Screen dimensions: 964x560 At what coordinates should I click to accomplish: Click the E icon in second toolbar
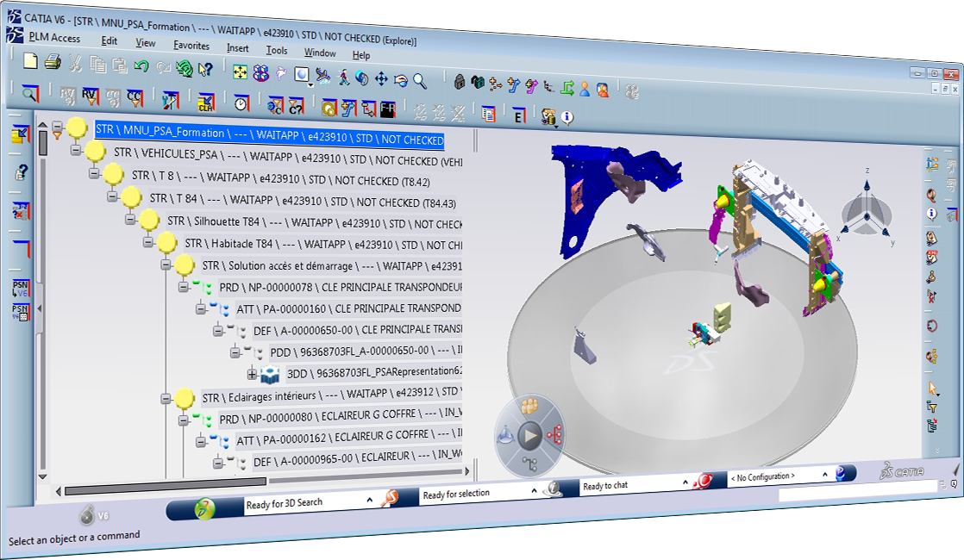tap(519, 115)
